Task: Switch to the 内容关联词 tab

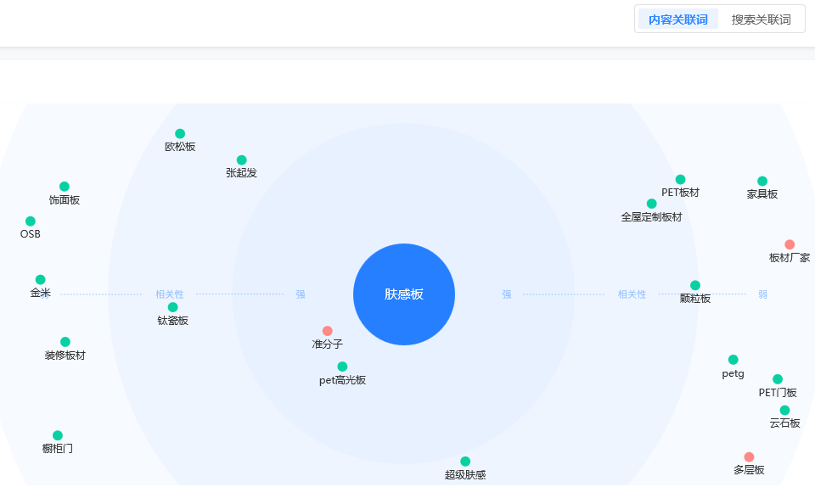Action: click(677, 20)
